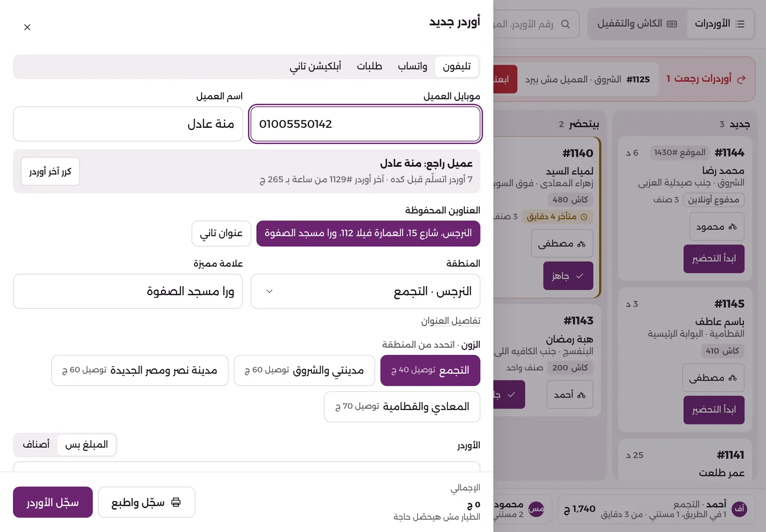This screenshot has height=532, width=766.
Task: Click the موبايل العميل phone number field
Action: [365, 124]
